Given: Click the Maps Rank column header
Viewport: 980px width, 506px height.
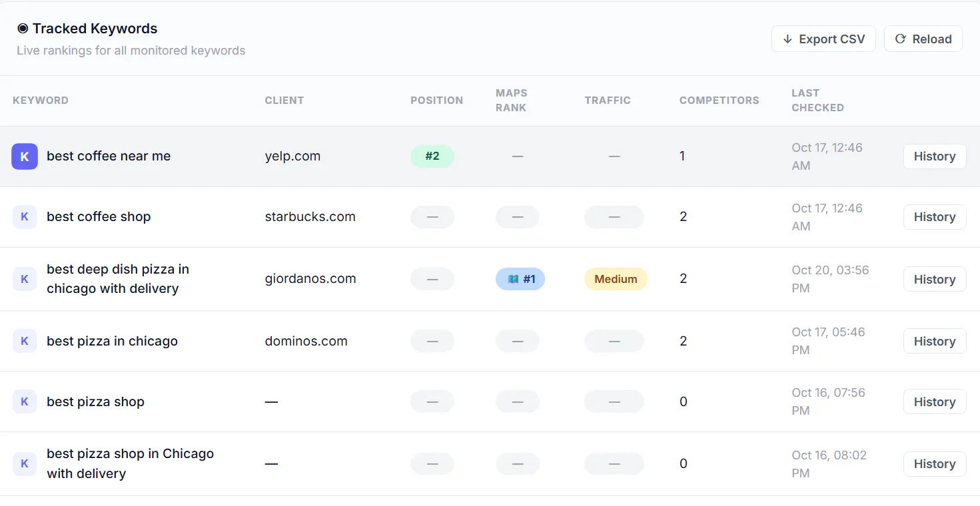Looking at the screenshot, I should [512, 101].
